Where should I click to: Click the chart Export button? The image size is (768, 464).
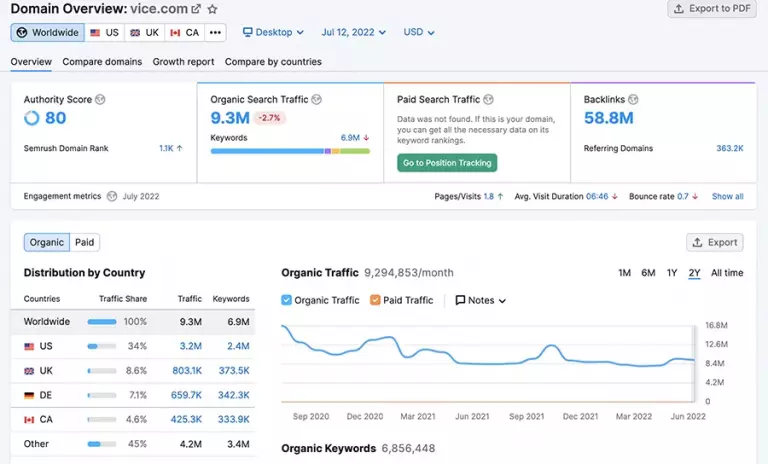pyautogui.click(x=715, y=242)
